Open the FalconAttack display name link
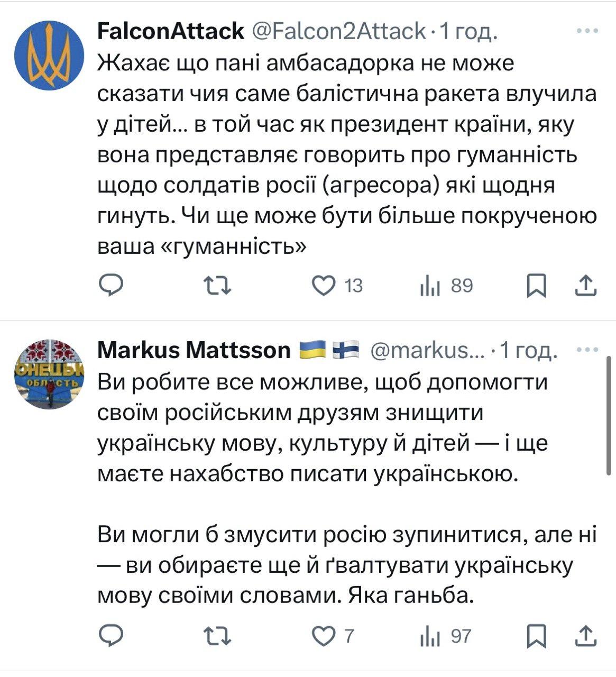This screenshot has width=616, height=677. pyautogui.click(x=171, y=31)
